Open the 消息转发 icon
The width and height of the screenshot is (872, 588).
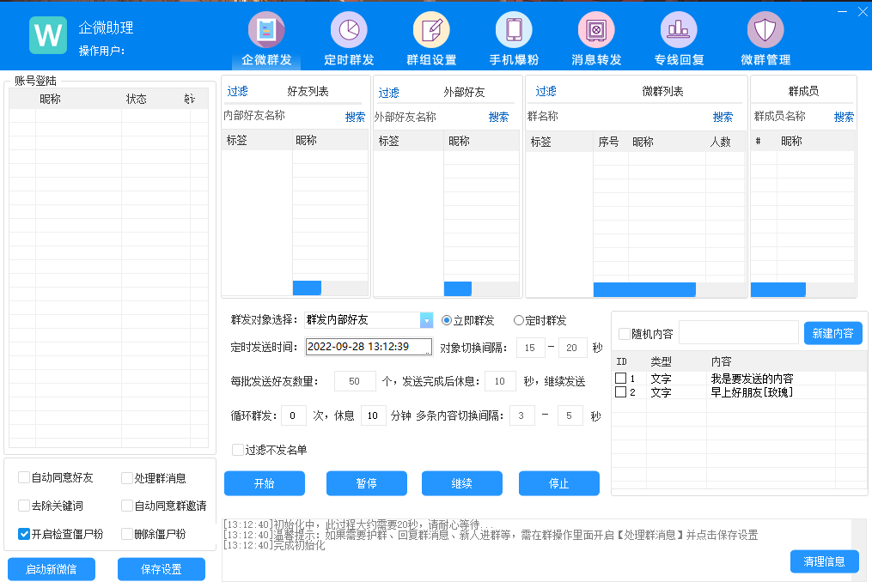(596, 31)
